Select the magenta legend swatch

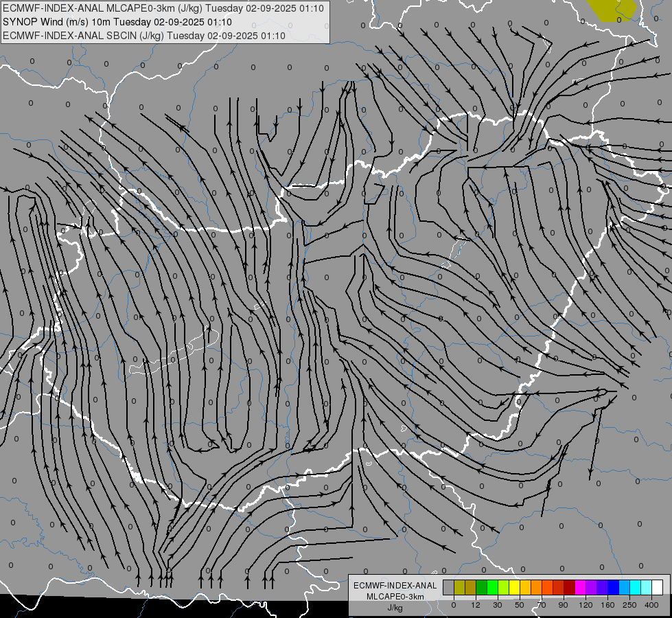580,587
